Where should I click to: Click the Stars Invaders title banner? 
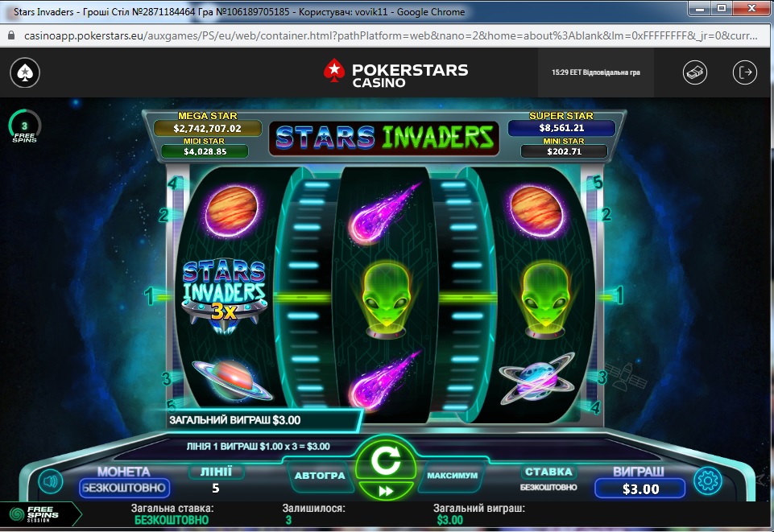[384, 138]
